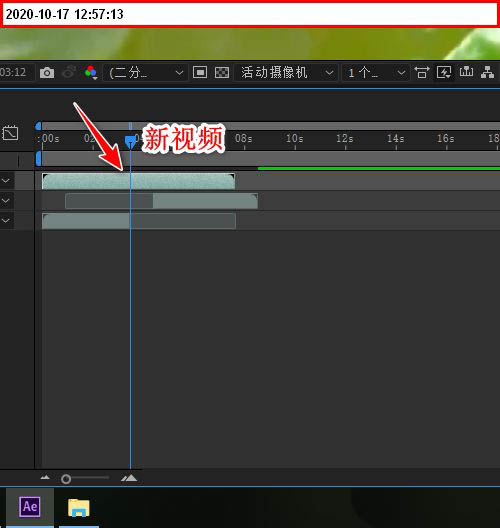This screenshot has width=500, height=528.
Task: Toggle the region of interest icon
Action: pos(200,72)
